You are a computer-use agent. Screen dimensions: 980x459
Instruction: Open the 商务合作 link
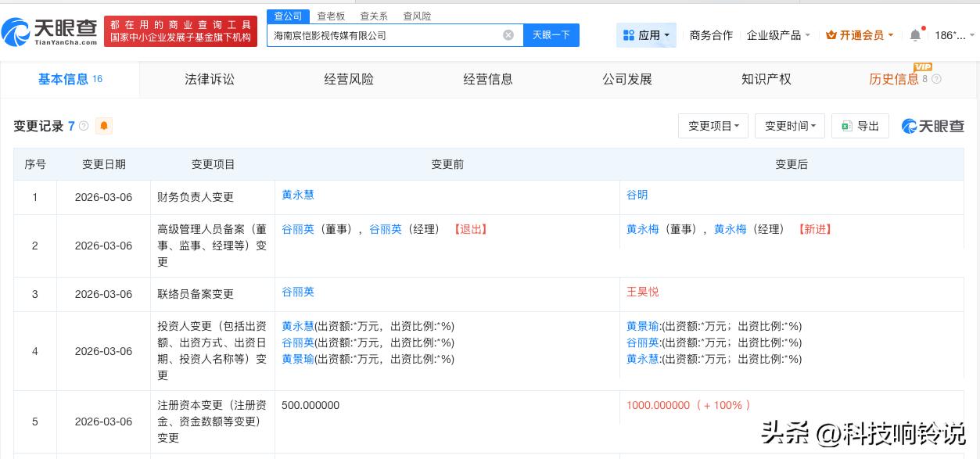tap(711, 35)
